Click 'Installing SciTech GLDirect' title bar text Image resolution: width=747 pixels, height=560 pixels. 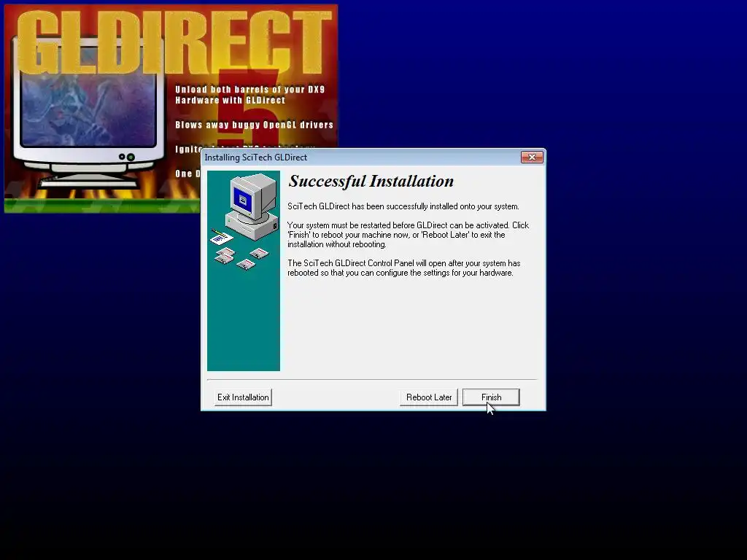(x=256, y=157)
